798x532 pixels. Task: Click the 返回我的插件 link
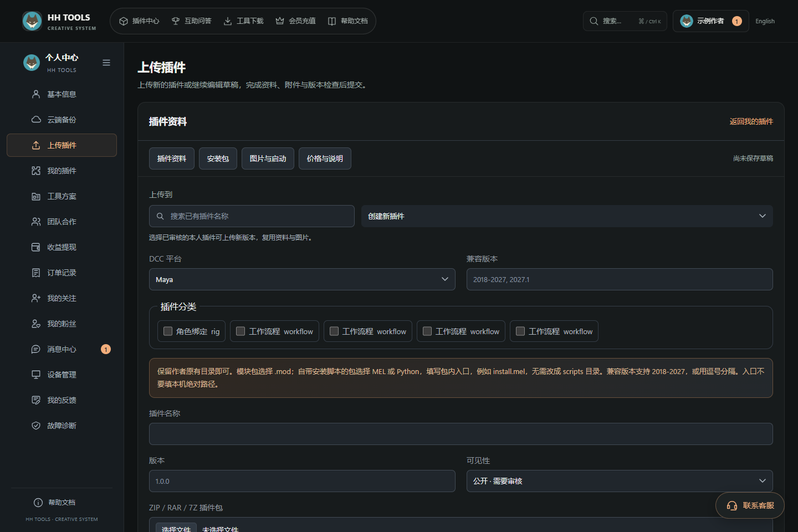[751, 121]
